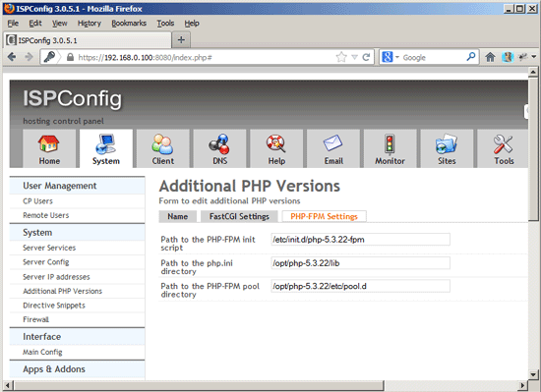The width and height of the screenshot is (541, 392).
Task: Open Main Config link
Action: [42, 352]
